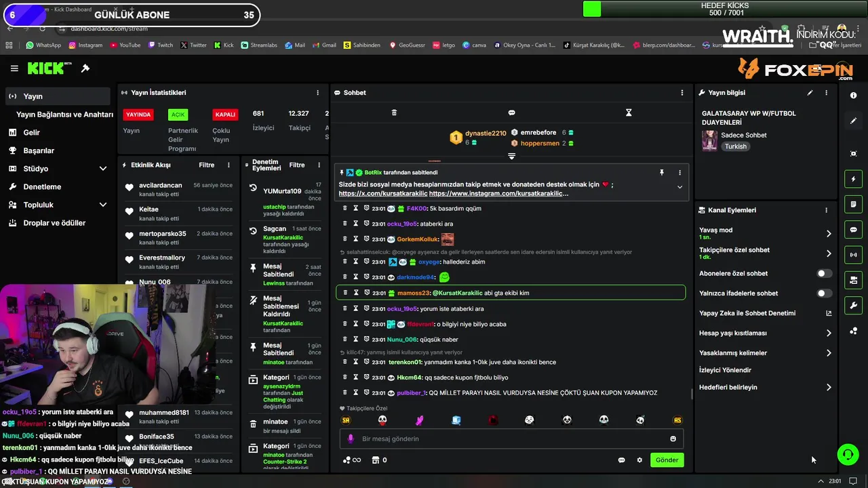
Task: Click the note document icon in right sidebar
Action: coord(853,204)
